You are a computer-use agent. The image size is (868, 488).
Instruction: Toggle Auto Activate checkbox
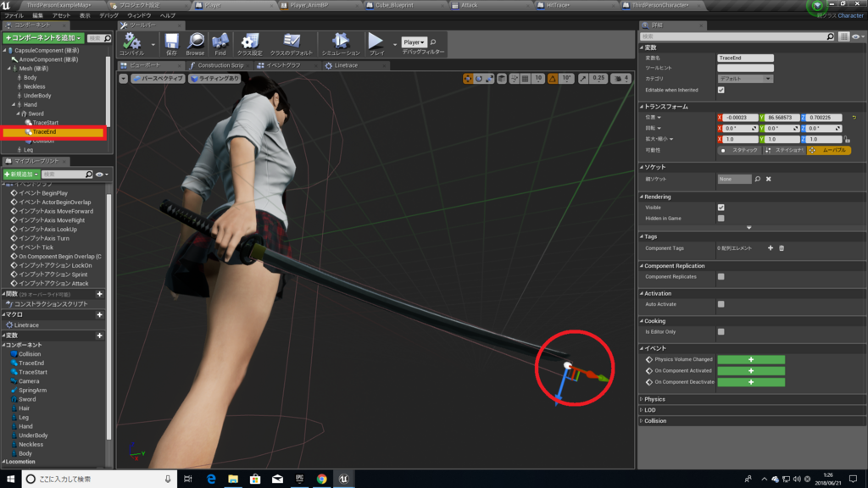coord(721,304)
